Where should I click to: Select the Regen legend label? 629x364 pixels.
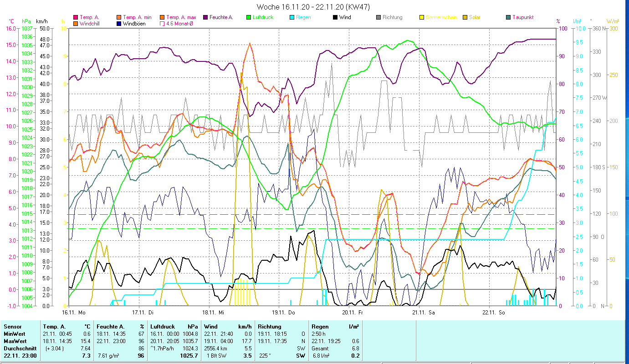click(303, 17)
